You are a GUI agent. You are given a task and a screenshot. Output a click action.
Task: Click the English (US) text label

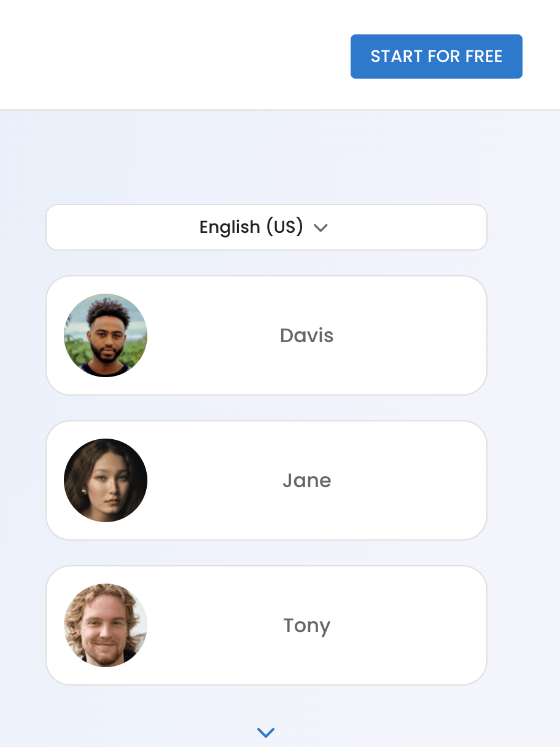[x=251, y=227]
